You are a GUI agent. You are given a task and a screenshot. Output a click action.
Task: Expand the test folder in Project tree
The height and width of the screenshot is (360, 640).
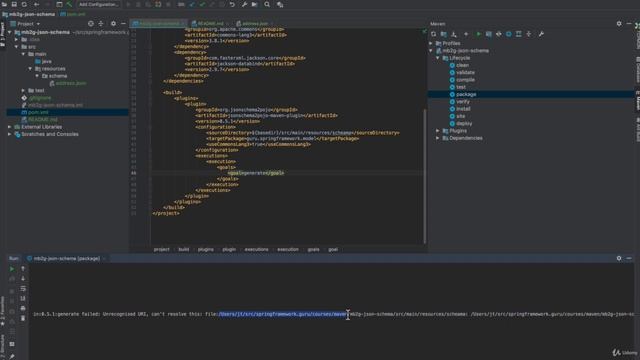(23, 90)
